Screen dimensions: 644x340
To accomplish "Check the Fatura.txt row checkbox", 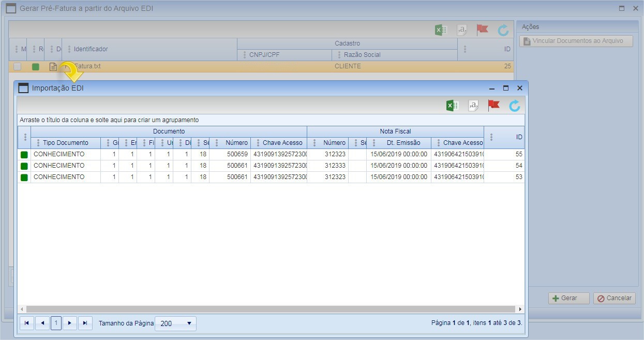I will tap(18, 66).
